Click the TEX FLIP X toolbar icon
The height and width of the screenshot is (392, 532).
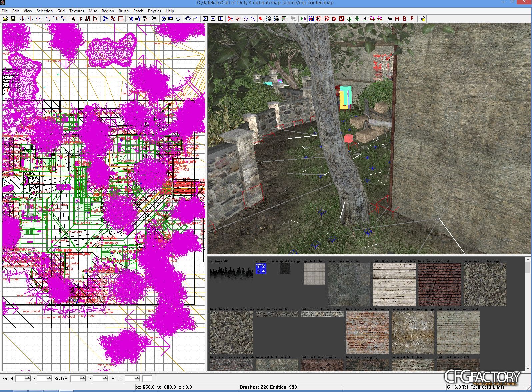point(130,19)
